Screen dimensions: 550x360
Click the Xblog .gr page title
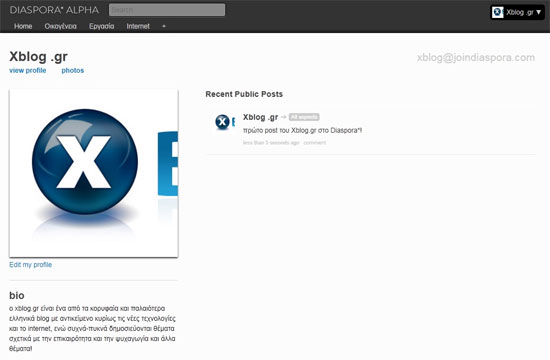point(38,56)
